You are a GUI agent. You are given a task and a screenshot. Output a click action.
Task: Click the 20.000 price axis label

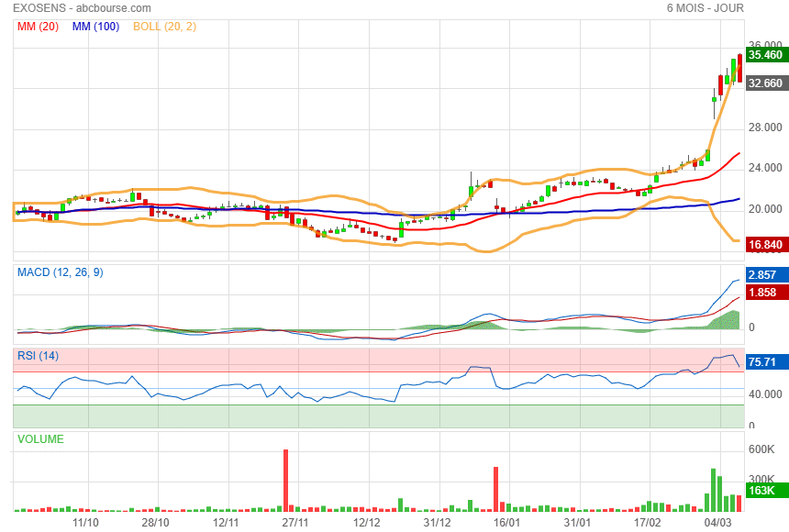tap(765, 209)
